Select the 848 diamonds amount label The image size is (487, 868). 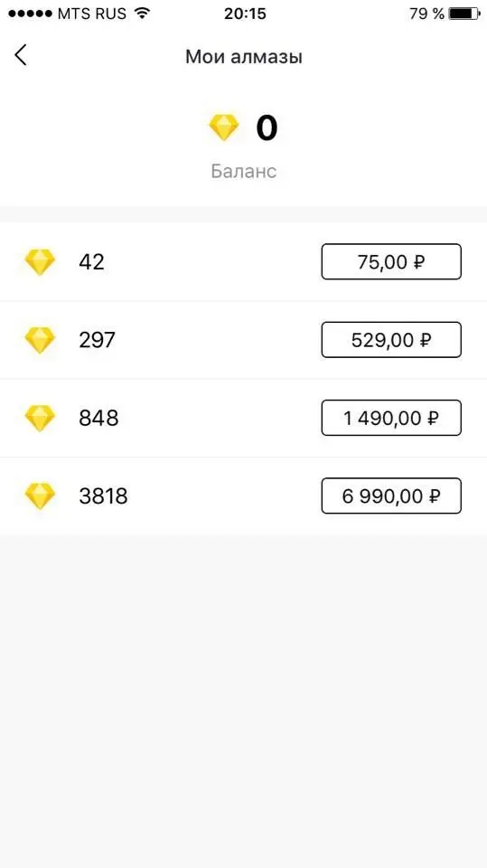(x=98, y=418)
